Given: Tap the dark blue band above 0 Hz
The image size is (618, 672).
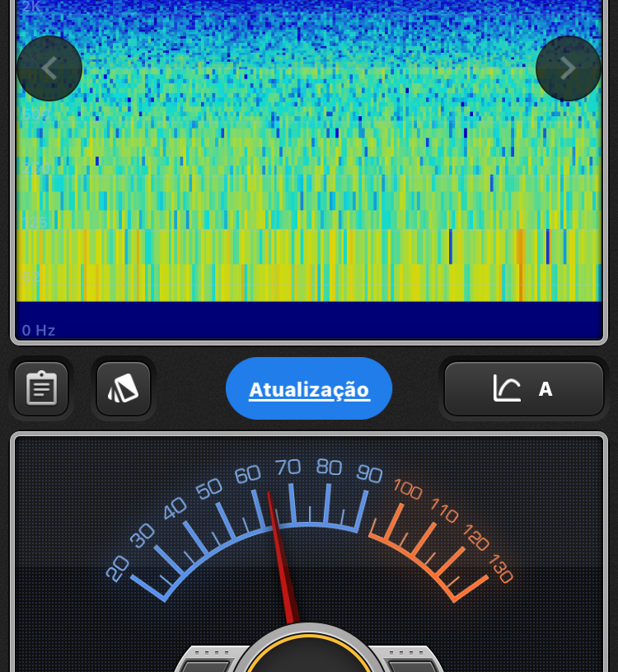Looking at the screenshot, I should click(309, 319).
